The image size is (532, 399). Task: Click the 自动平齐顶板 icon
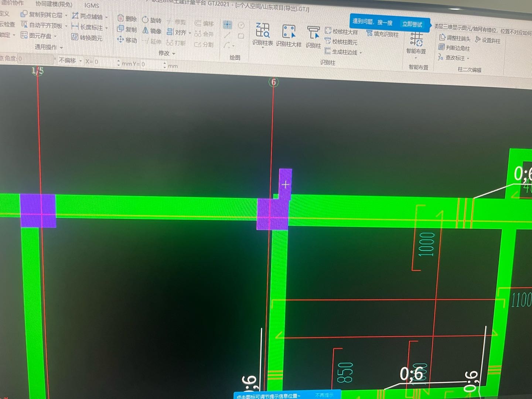(x=24, y=25)
